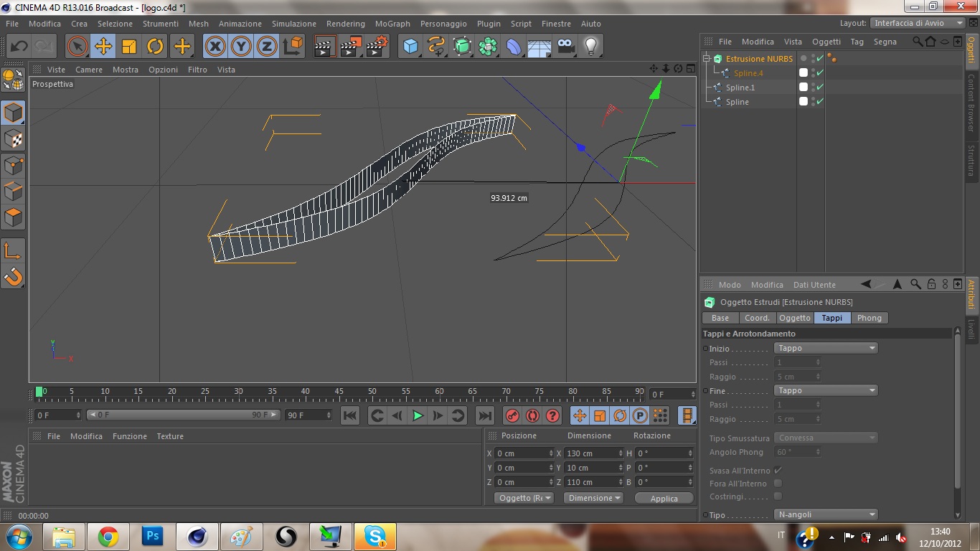The height and width of the screenshot is (551, 980).
Task: Click the Render settings icon
Action: click(x=377, y=47)
